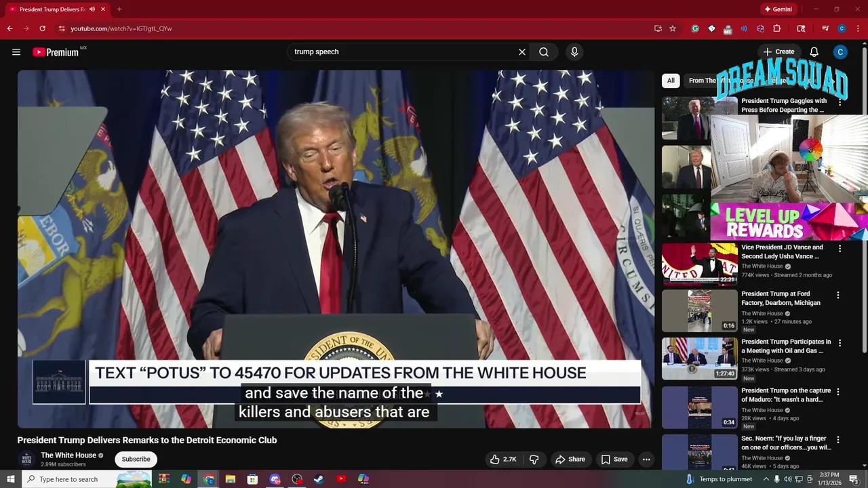Screen dimensions: 868x488
Task: Show hidden system tray icons
Action: tap(766, 479)
